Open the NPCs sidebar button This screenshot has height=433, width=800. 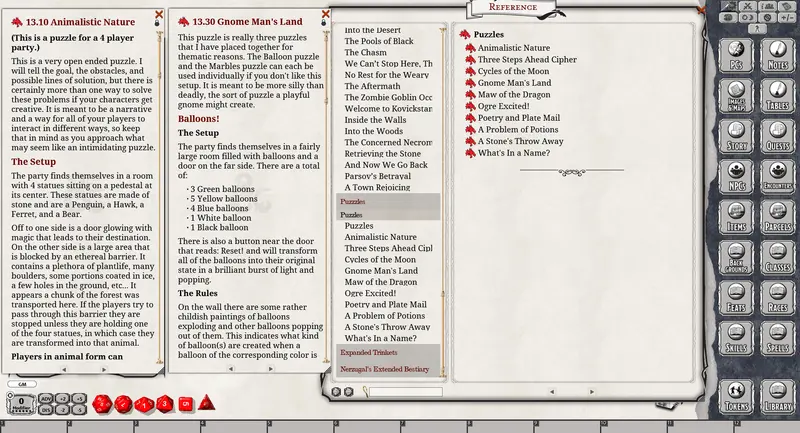pyautogui.click(x=736, y=176)
